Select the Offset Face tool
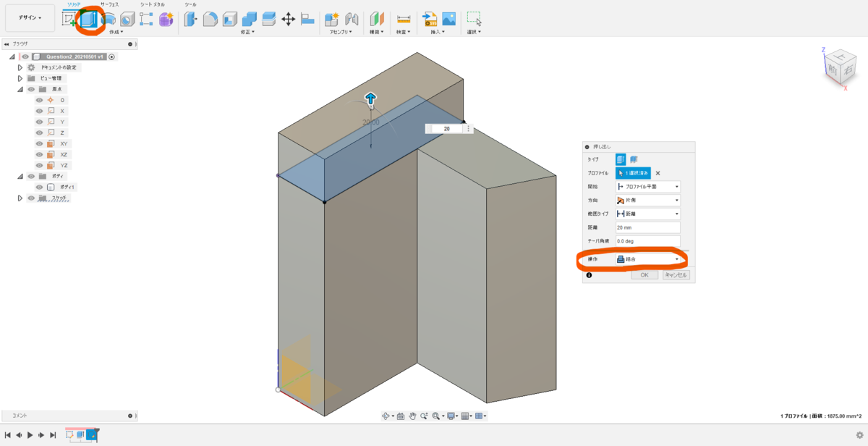 point(269,20)
